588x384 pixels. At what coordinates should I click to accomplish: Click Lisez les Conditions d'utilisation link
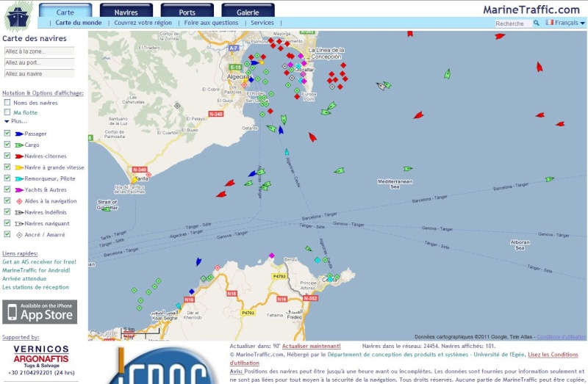553,355
